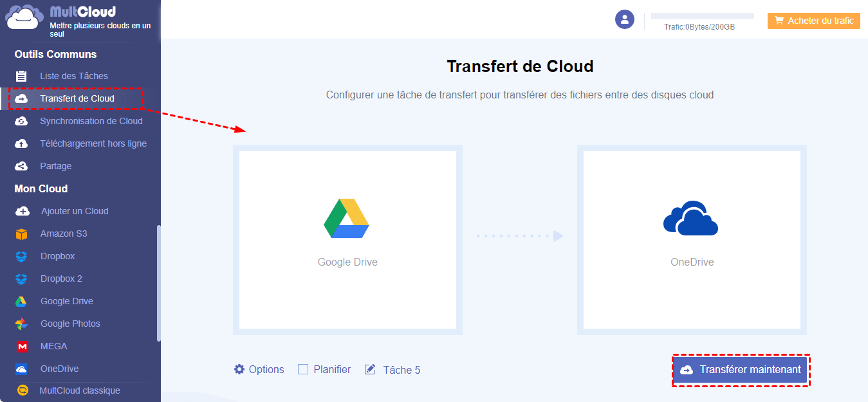Open MEGA cloud entry
Viewport: 868px width, 402px height.
click(53, 346)
